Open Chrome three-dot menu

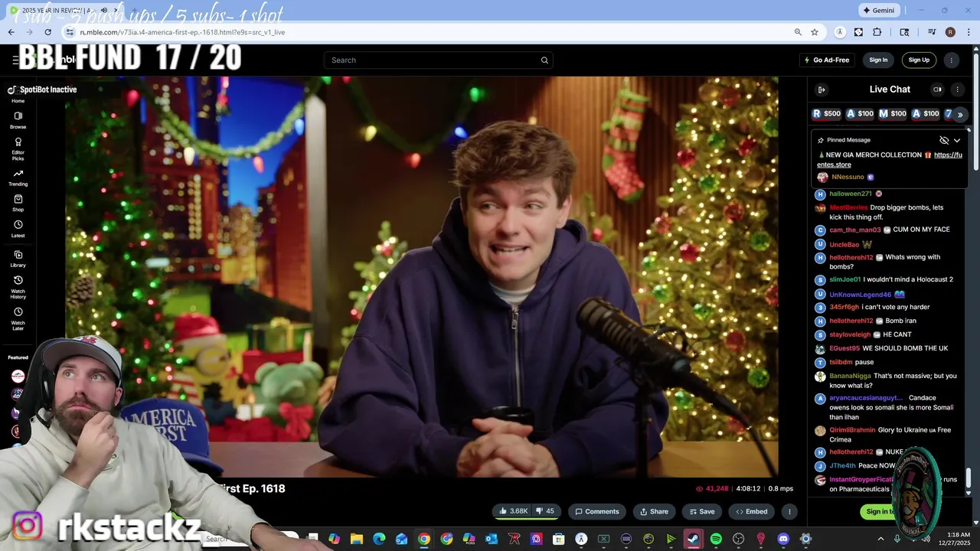968,32
